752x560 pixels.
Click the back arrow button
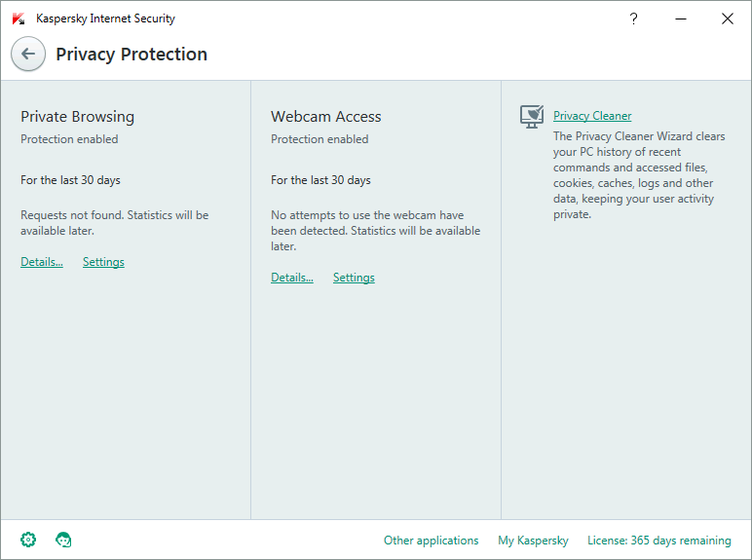28,55
